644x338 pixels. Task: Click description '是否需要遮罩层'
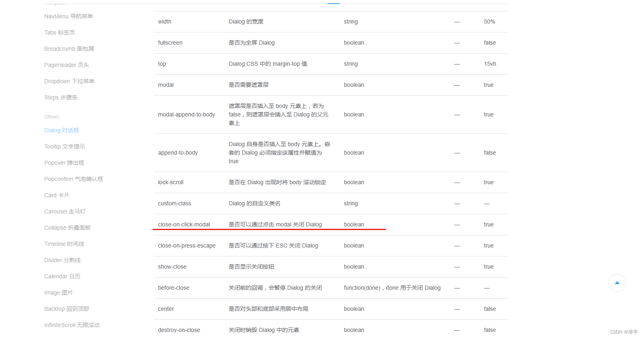point(249,85)
